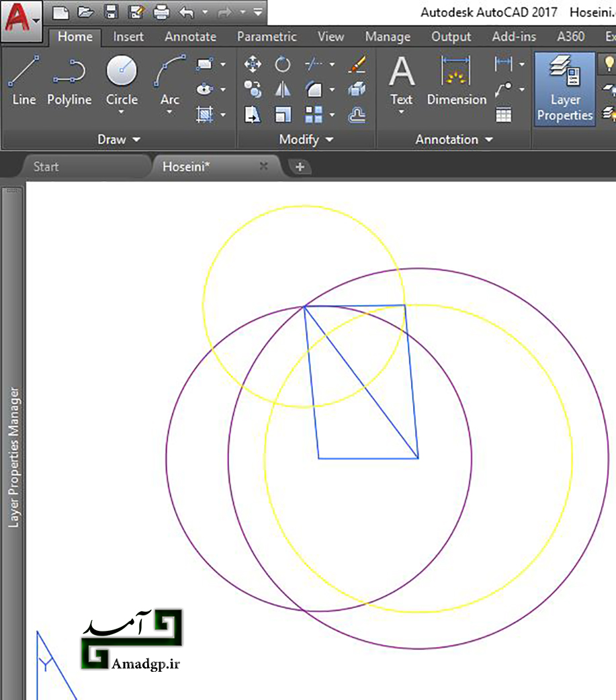
Task: Undo the last action
Action: coord(187,12)
